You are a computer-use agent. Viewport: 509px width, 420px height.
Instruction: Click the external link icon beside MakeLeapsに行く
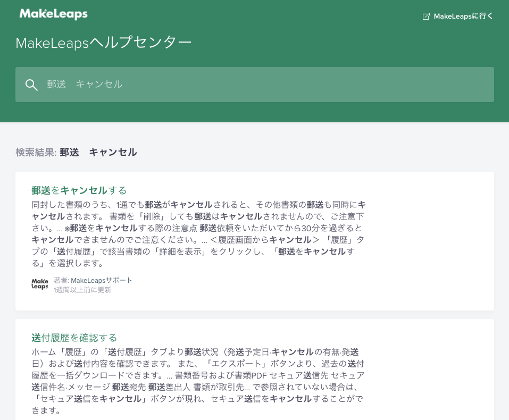click(x=426, y=16)
